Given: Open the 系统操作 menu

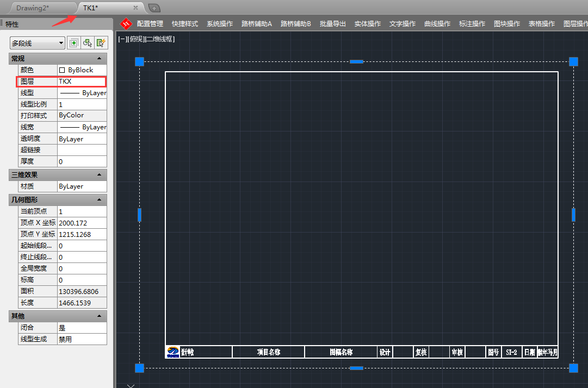Looking at the screenshot, I should tap(220, 24).
